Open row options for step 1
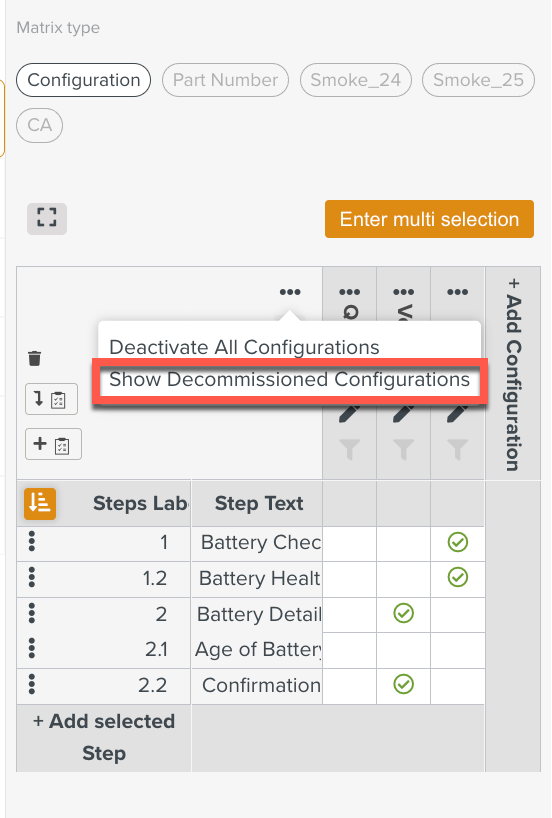 (32, 542)
